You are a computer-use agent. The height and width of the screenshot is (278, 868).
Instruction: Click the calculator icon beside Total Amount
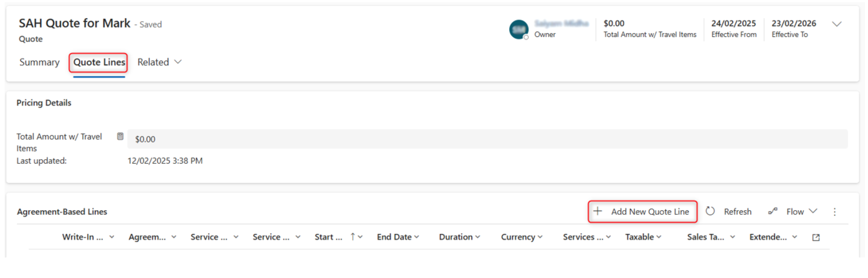pos(120,136)
